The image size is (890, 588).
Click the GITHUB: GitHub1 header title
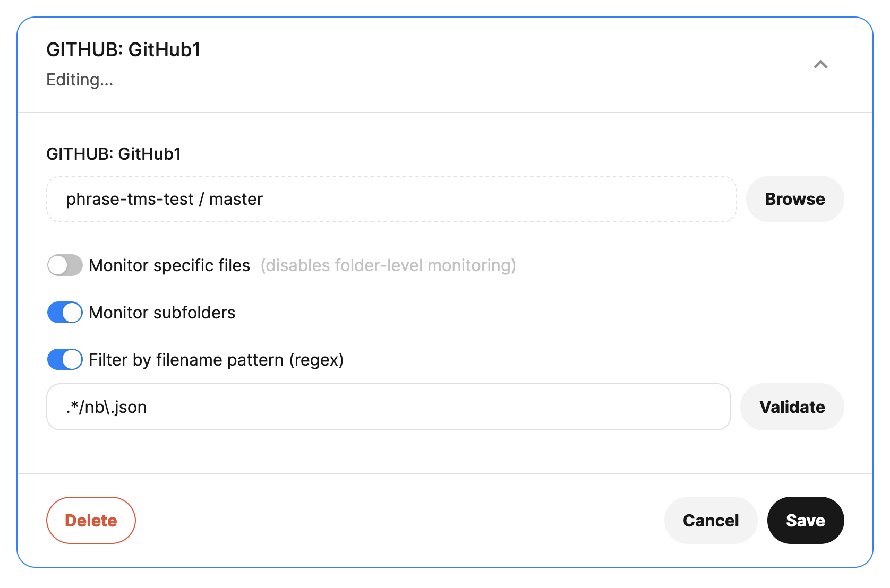[x=123, y=50]
